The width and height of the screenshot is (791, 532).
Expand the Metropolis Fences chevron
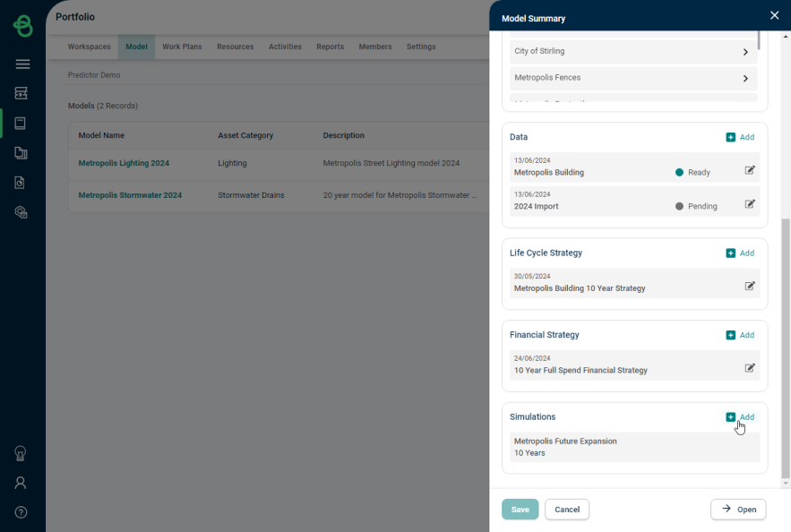(x=745, y=78)
